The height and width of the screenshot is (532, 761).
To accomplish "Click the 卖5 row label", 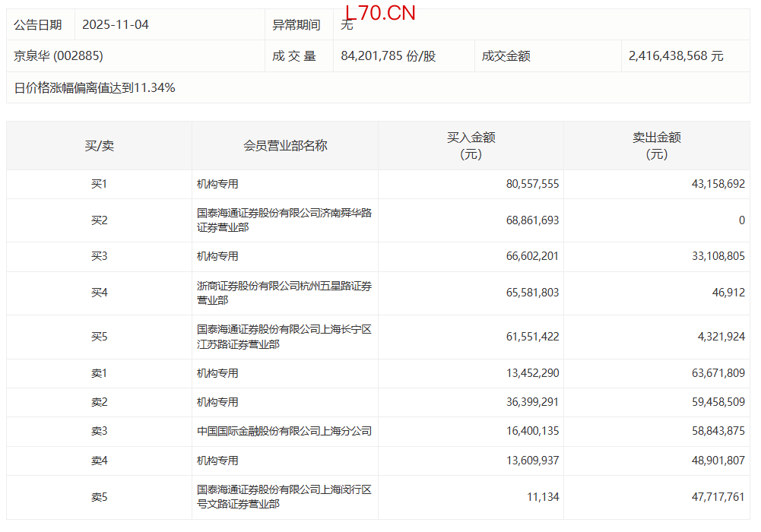I will coord(100,497).
